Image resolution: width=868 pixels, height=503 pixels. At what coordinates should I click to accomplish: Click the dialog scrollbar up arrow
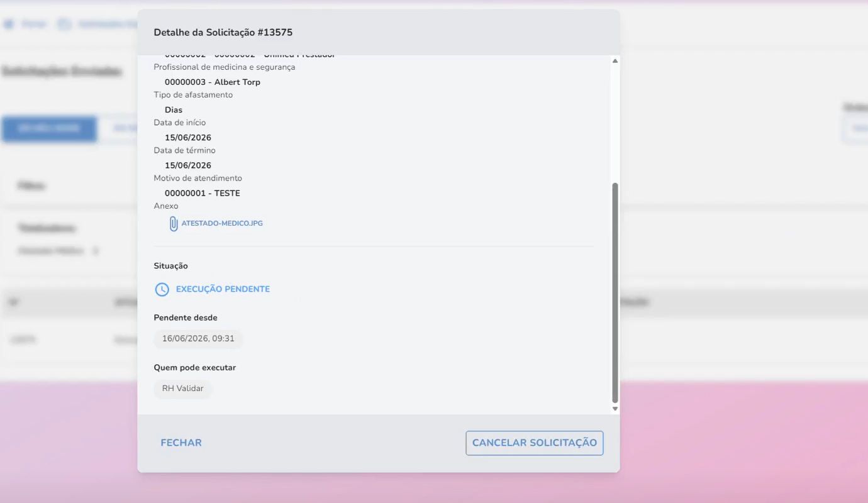tap(615, 60)
